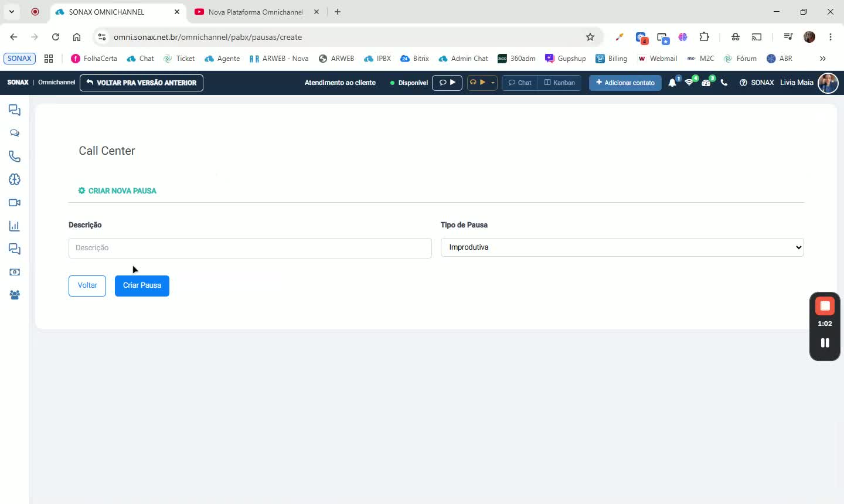Open the video camera icon in sidebar
The image size is (844, 504).
[x=15, y=203]
